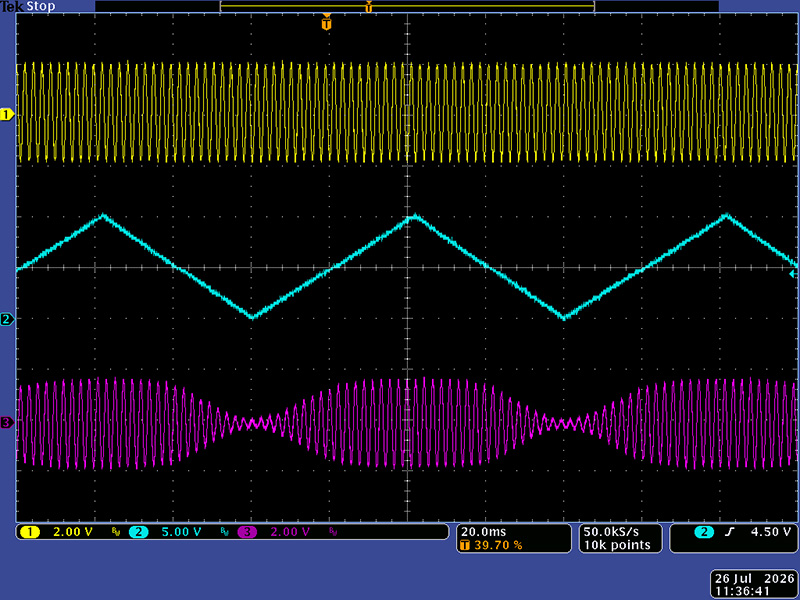Viewport: 800px width, 600px height.
Task: Click the channel 3 2.00 V scale readout
Action: tap(290, 532)
